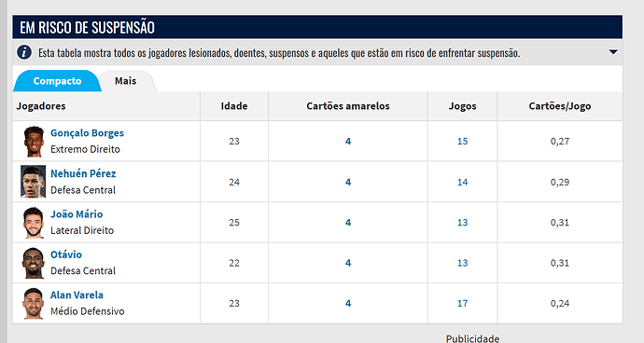Click Nehuén Pérez's yellow cards count
Image resolution: width=644 pixels, height=343 pixels.
(x=348, y=182)
